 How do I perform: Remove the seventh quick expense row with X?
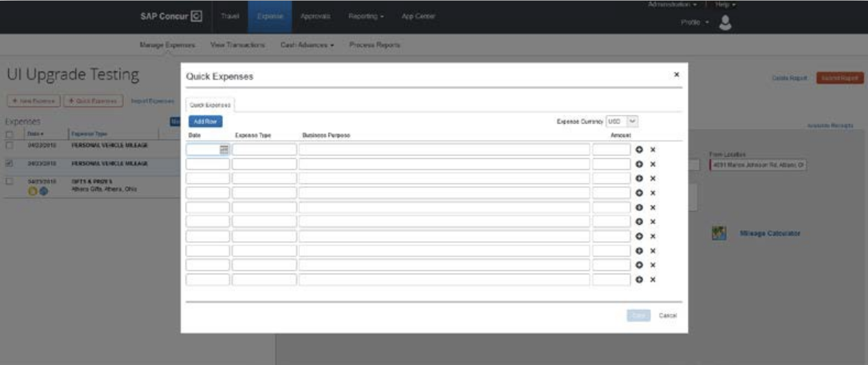[653, 236]
